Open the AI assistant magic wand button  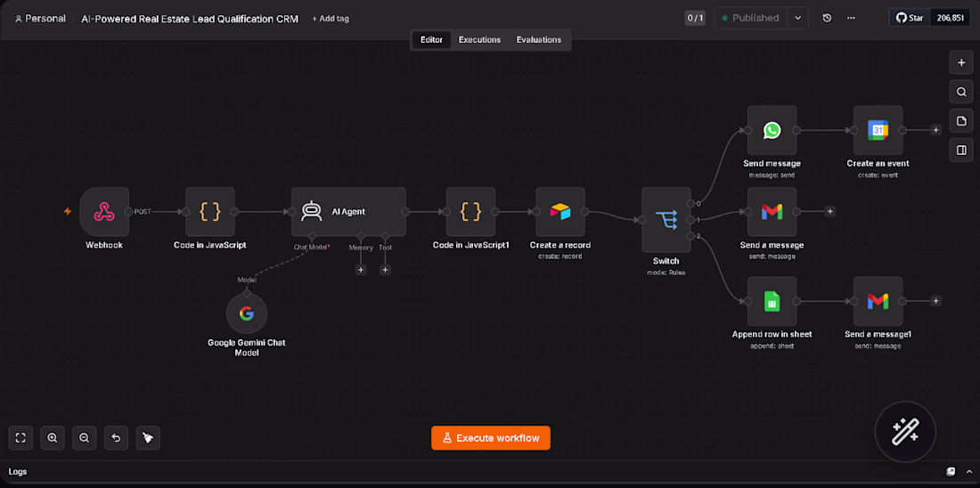pyautogui.click(x=905, y=432)
